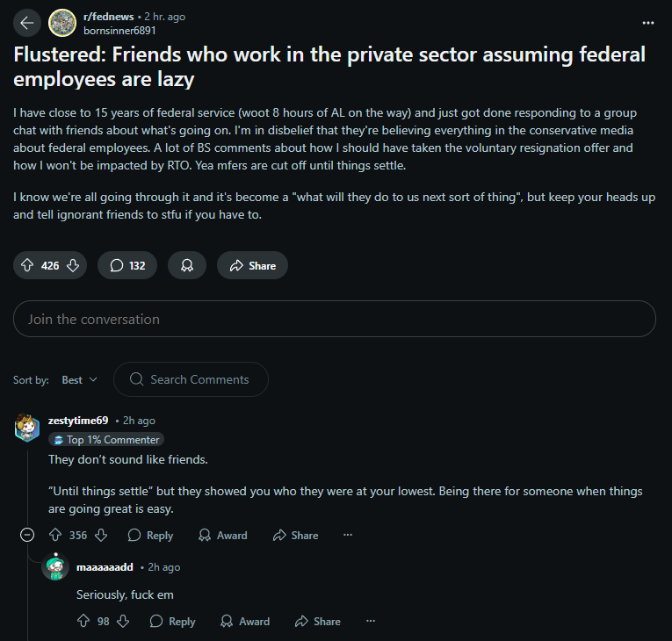Image resolution: width=672 pixels, height=641 pixels.
Task: Open the Sort by Best dropdown
Action: click(x=80, y=379)
